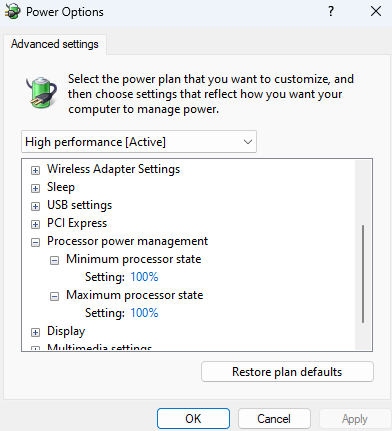
Task: Expand the PCI Express node
Action: 35,224
